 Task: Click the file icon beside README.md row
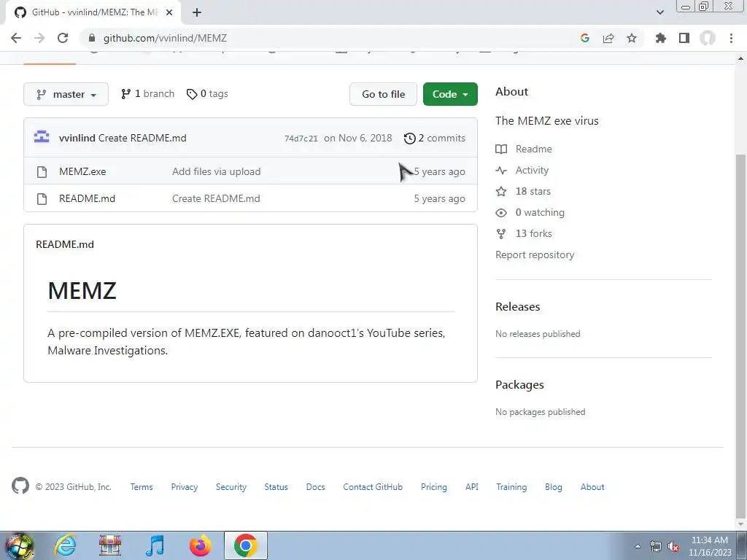click(x=42, y=199)
